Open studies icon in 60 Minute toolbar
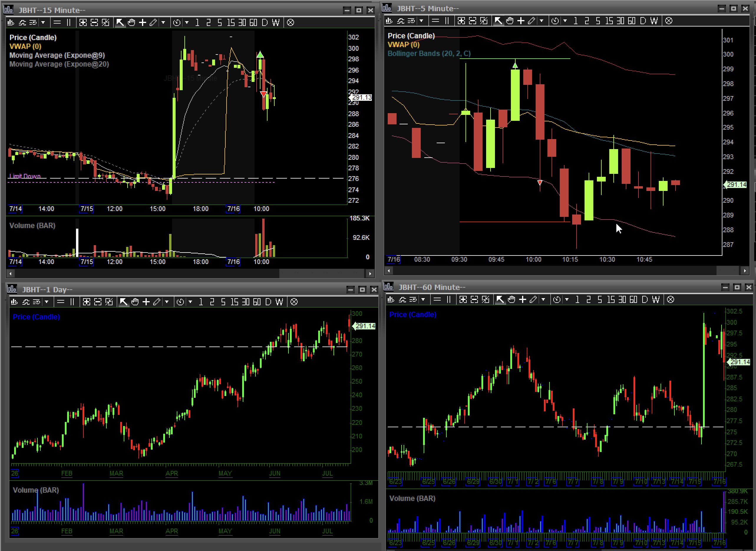756x551 pixels. (402, 300)
